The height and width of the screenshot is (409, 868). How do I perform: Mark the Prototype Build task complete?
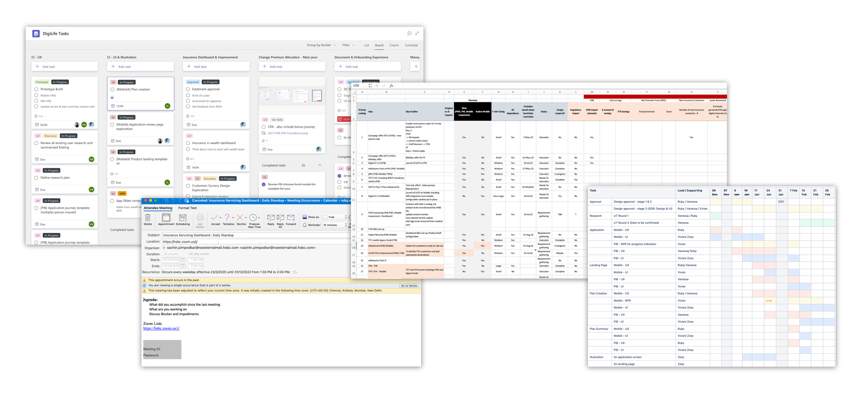[36, 89]
